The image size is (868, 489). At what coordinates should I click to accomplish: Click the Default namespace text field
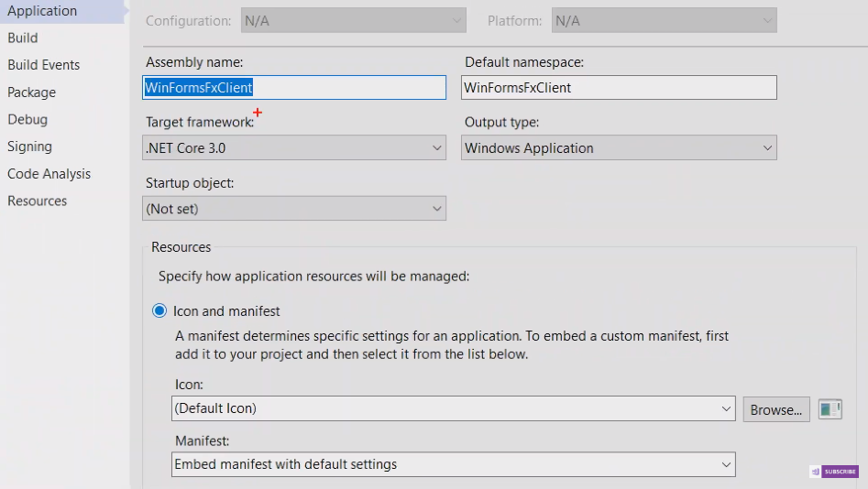pyautogui.click(x=618, y=88)
